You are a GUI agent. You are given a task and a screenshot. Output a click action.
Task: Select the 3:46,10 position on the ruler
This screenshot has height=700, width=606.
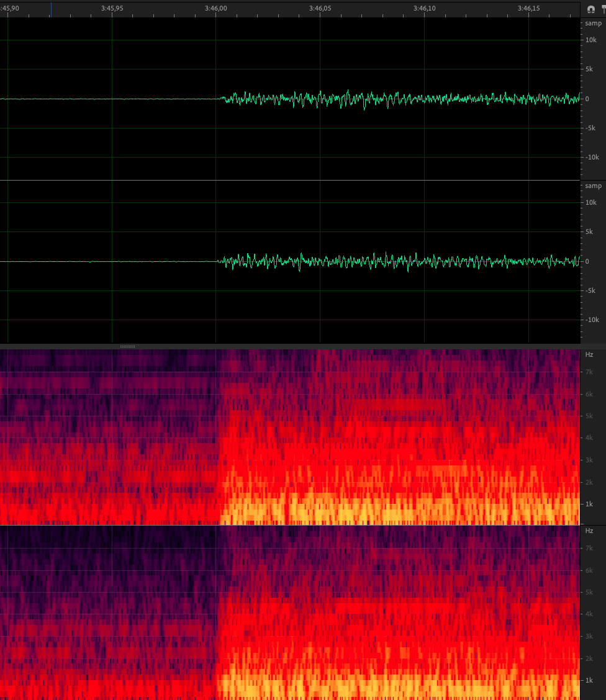point(424,9)
